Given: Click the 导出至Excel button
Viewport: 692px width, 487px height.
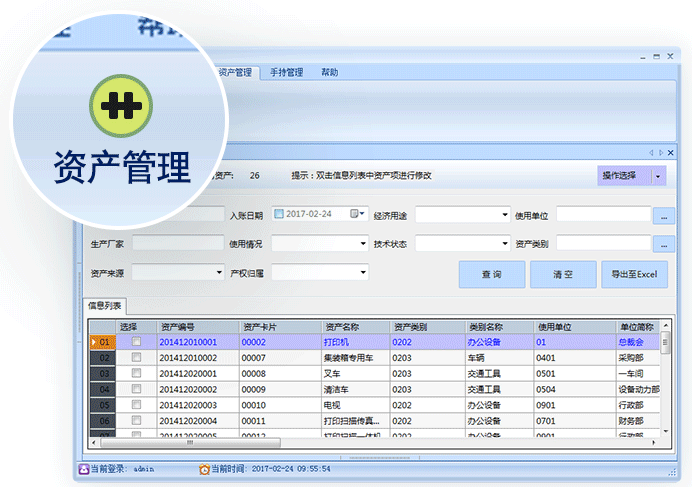Looking at the screenshot, I should point(634,275).
